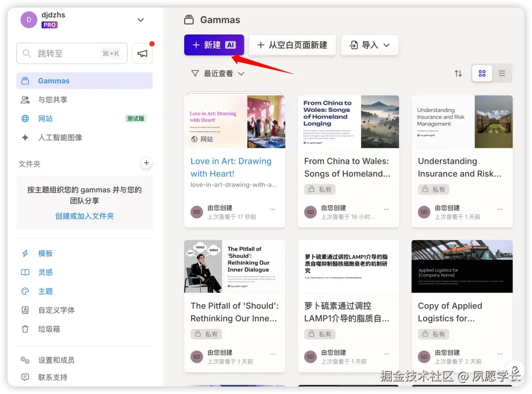532x394 pixels.
Task: Open the 模板 section
Action: coord(45,253)
